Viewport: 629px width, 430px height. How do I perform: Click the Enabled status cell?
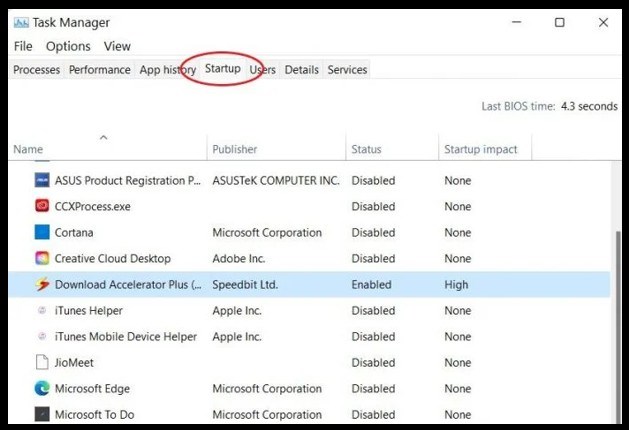371,284
